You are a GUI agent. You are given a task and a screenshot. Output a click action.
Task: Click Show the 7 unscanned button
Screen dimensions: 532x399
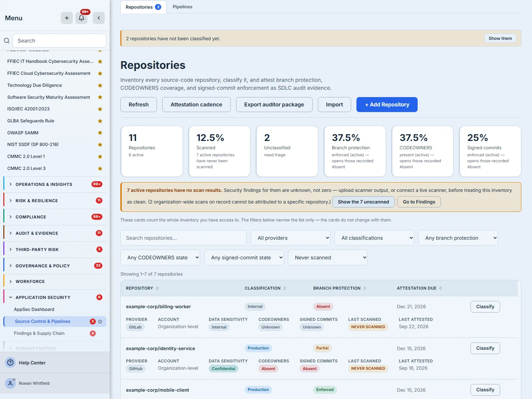pos(363,202)
